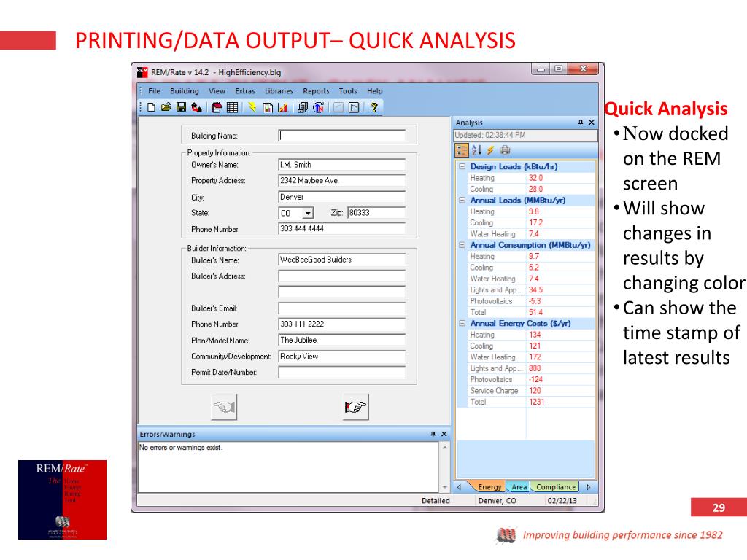Click the Builder's Name field
Image resolution: width=747 pixels, height=560 pixels.
point(341,260)
